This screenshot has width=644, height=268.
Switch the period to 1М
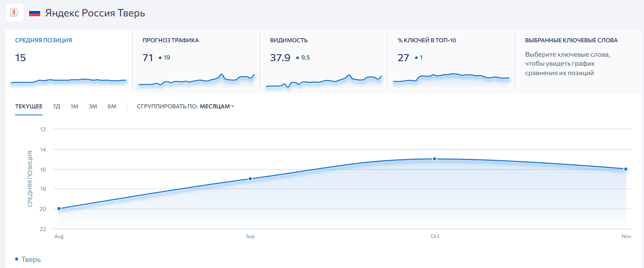click(x=74, y=107)
